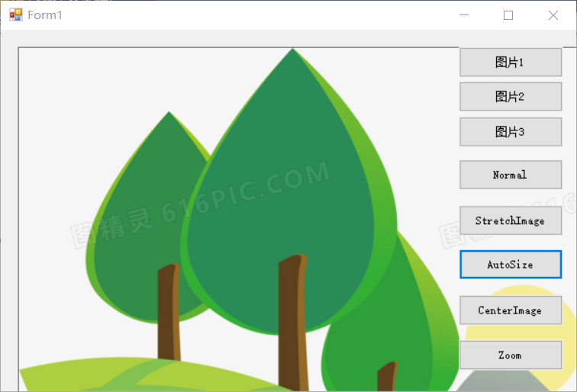Screen dimensions: 577x392
Task: Set image mode to Normal
Action: [x=511, y=175]
